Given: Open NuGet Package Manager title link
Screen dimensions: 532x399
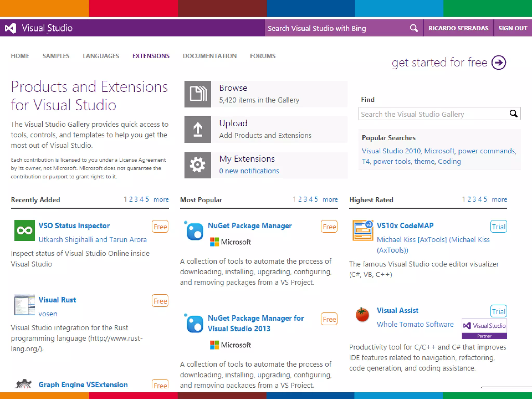Looking at the screenshot, I should point(250,225).
